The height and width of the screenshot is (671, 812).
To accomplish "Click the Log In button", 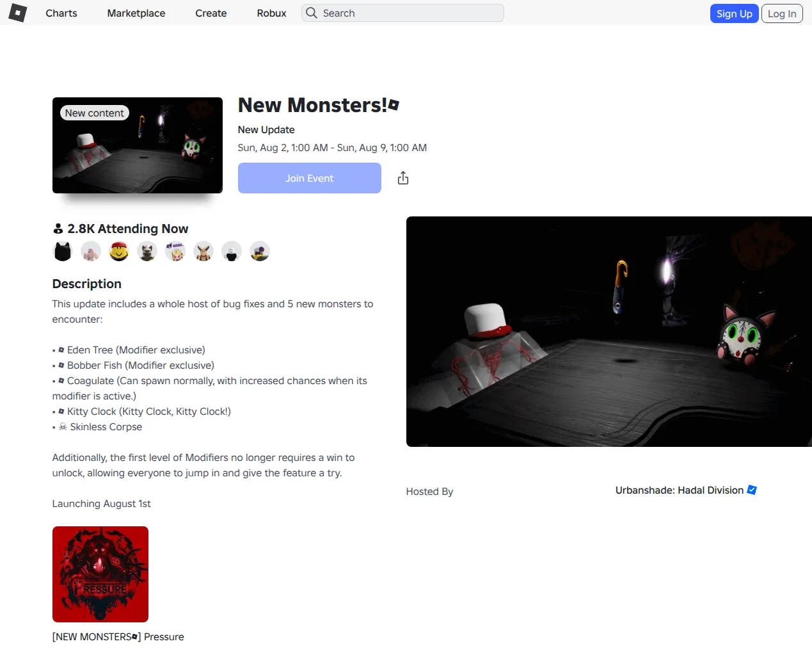I will coord(782,13).
